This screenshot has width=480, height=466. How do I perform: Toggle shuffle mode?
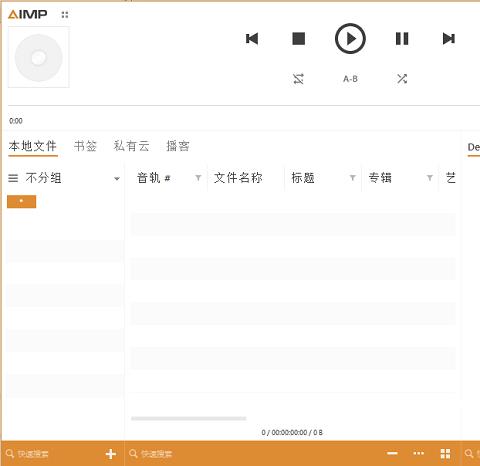(402, 79)
